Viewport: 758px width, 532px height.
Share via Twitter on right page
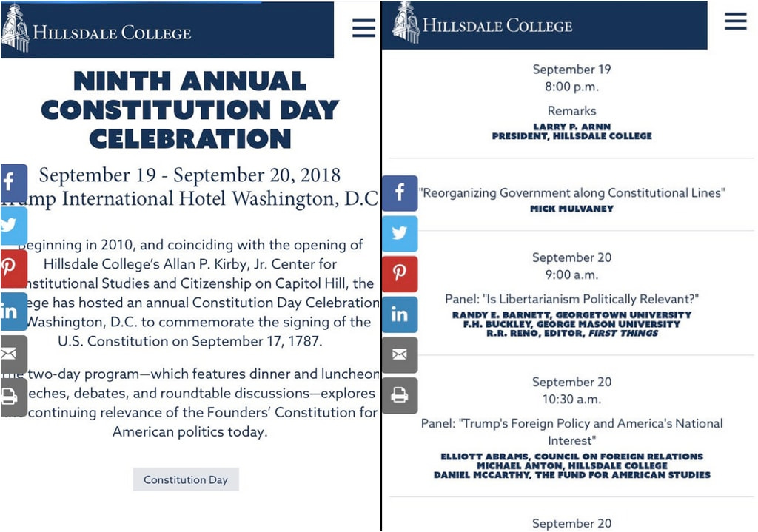click(x=400, y=233)
